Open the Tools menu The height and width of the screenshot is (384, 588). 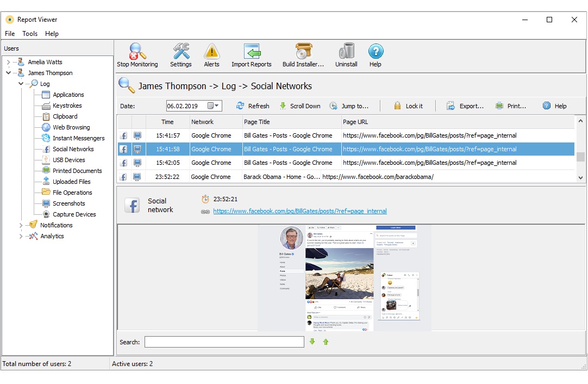(x=30, y=34)
